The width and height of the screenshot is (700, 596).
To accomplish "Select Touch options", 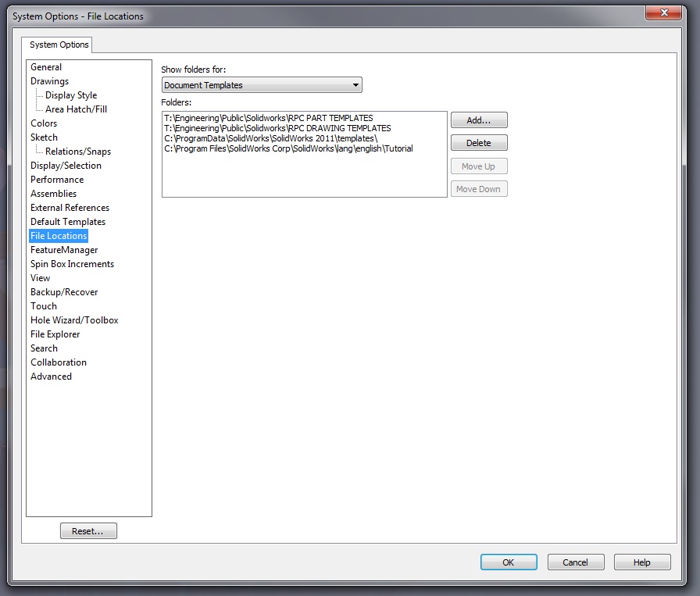I will [x=43, y=306].
